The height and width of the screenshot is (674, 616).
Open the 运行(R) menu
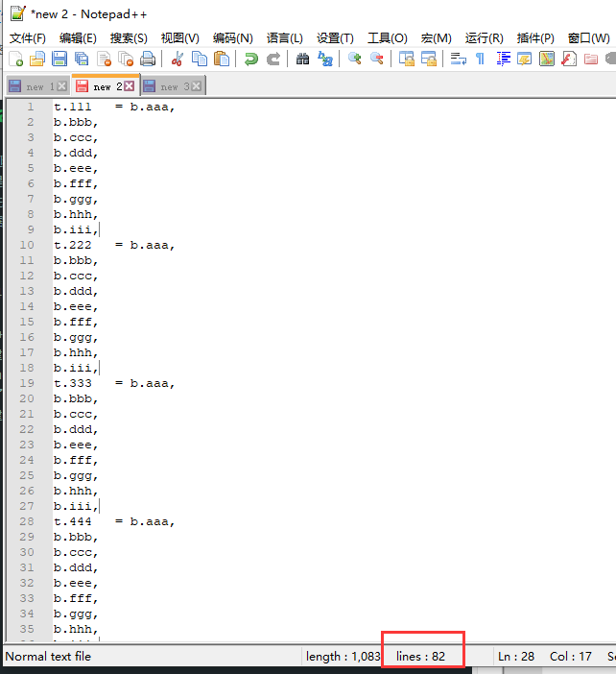484,38
